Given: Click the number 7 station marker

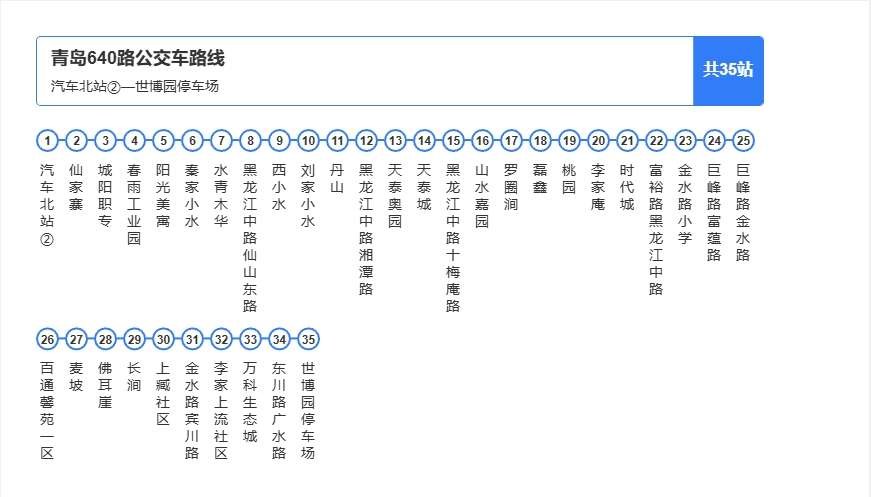Looking at the screenshot, I should [x=222, y=140].
